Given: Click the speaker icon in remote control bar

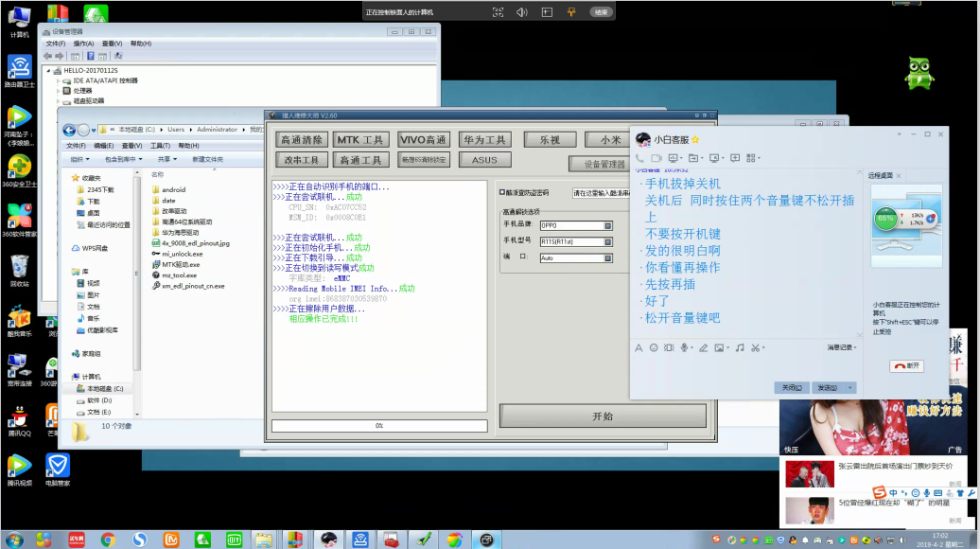Looking at the screenshot, I should pos(522,12).
